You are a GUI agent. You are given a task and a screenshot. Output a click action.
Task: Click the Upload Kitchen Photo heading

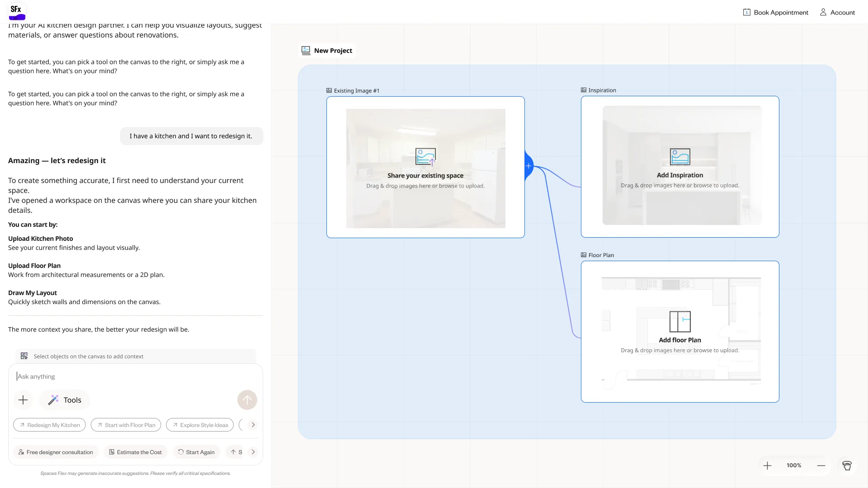[41, 239]
